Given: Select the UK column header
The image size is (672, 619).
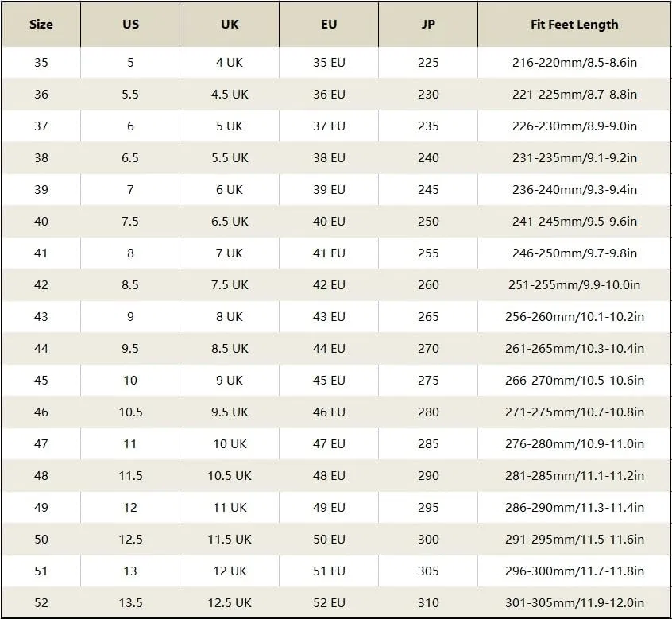Looking at the screenshot, I should click(x=230, y=25).
